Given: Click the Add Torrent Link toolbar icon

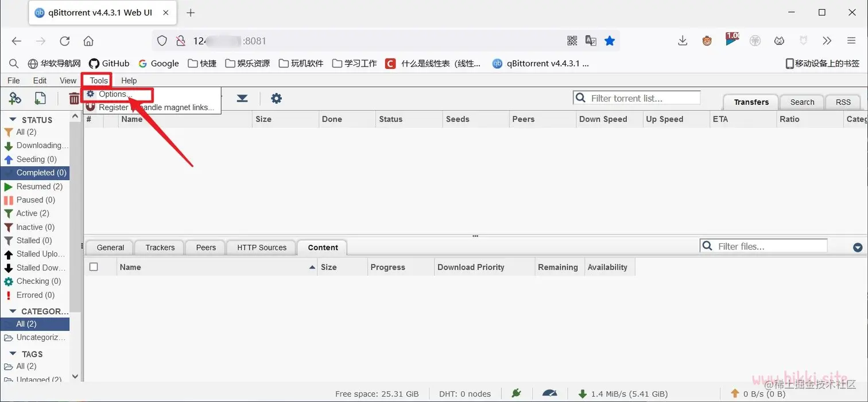Looking at the screenshot, I should 15,99.
